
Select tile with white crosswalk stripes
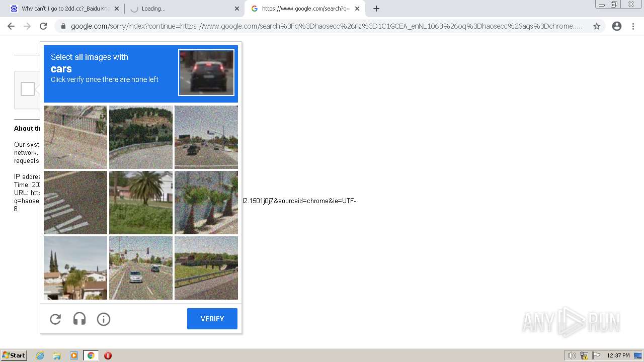[x=75, y=203]
